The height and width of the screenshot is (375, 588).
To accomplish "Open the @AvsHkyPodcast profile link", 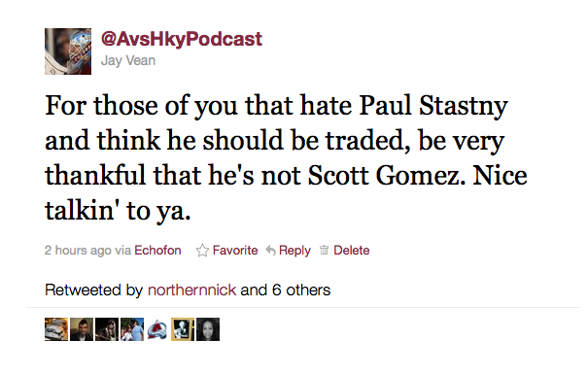I will click(x=182, y=40).
